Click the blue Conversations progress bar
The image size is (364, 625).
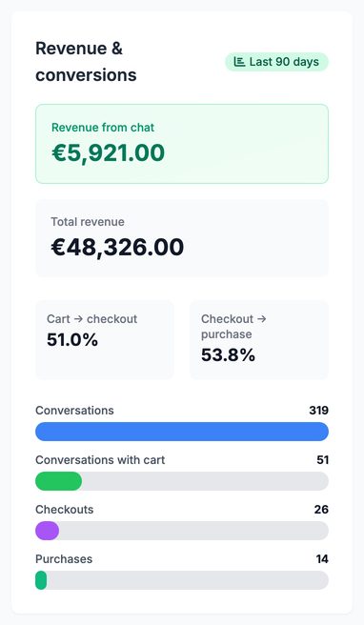182,432
